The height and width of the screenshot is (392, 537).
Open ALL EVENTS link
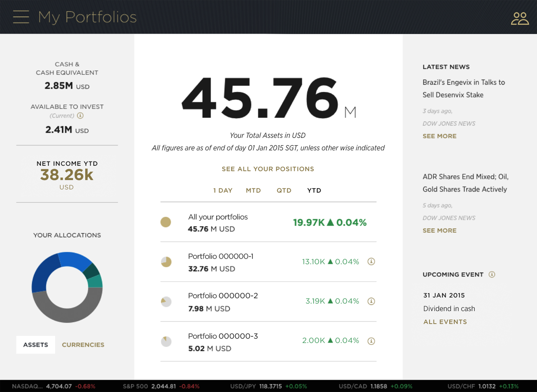[x=445, y=322]
